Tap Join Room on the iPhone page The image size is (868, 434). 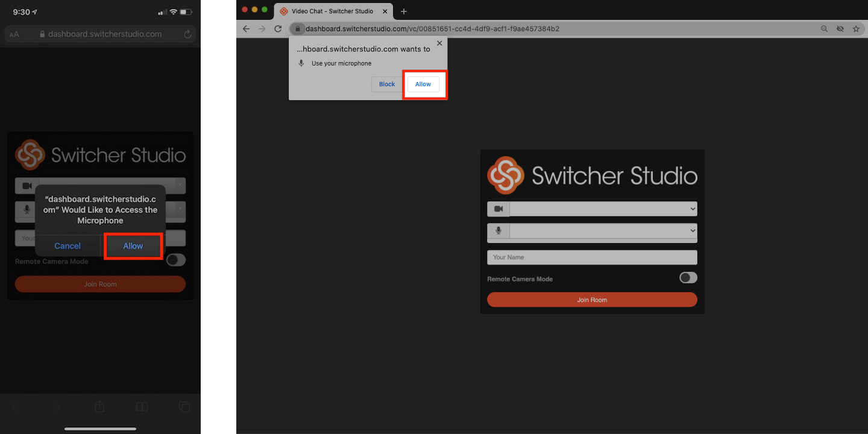[100, 284]
